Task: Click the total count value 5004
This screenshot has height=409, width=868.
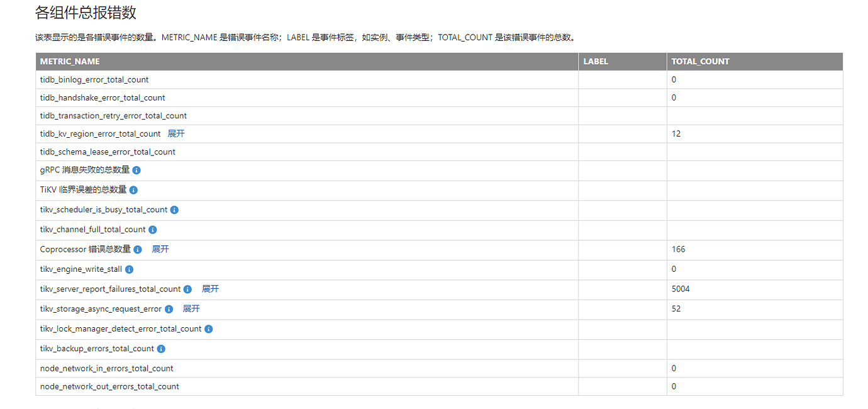Action: tap(681, 289)
